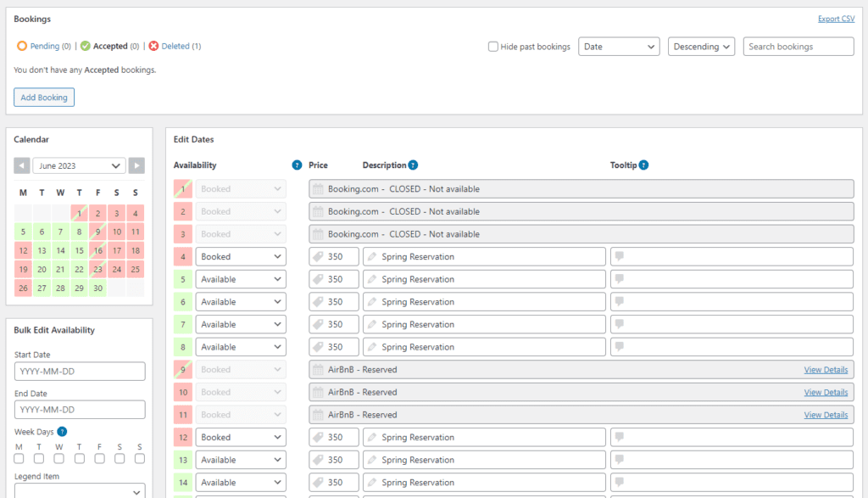Image resolution: width=868 pixels, height=498 pixels.
Task: Switch to Accepted bookings tab
Action: point(110,46)
